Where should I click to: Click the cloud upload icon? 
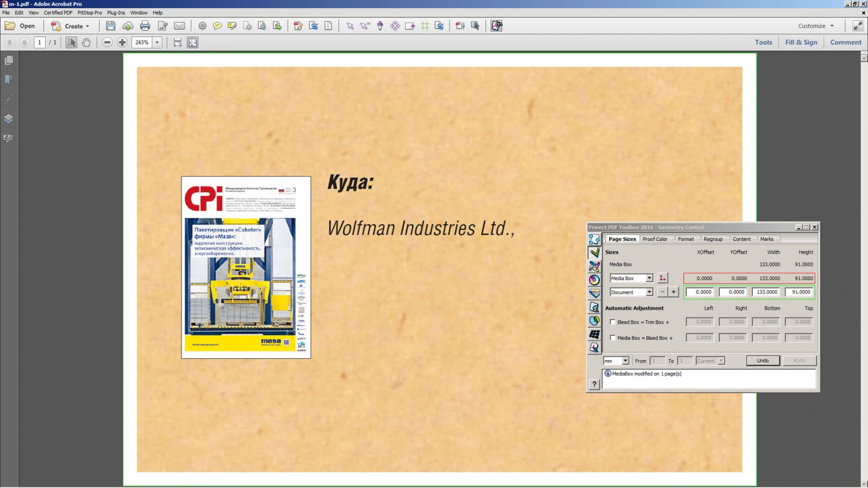pos(128,26)
